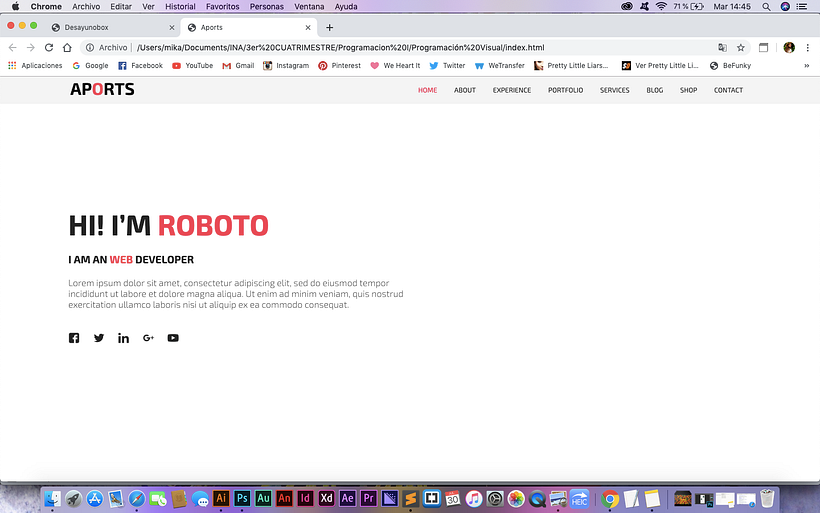Open the Apple menu

15,7
